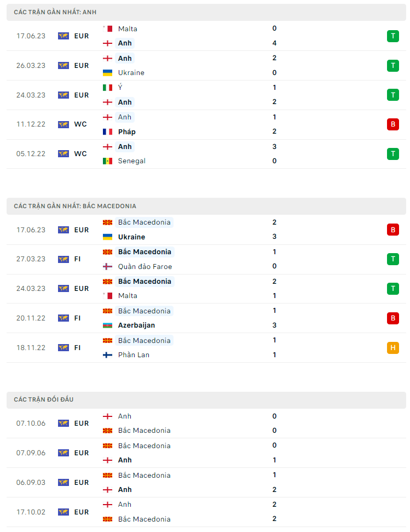Viewport: 410px width, 532px height.
Task: Click the Faroe Islands flag icon
Action: (x=107, y=267)
